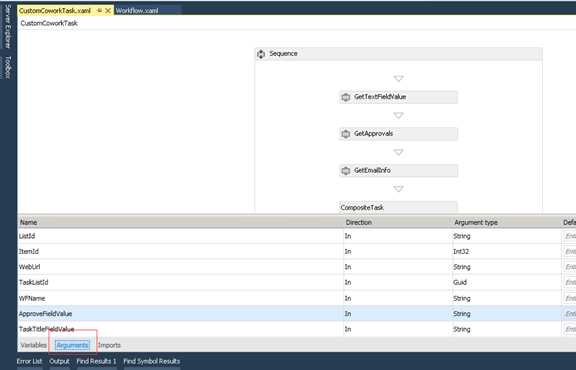Change String argument type for TaskTitleFieldValue
Viewport: 576px width, 370px height.
(506, 329)
